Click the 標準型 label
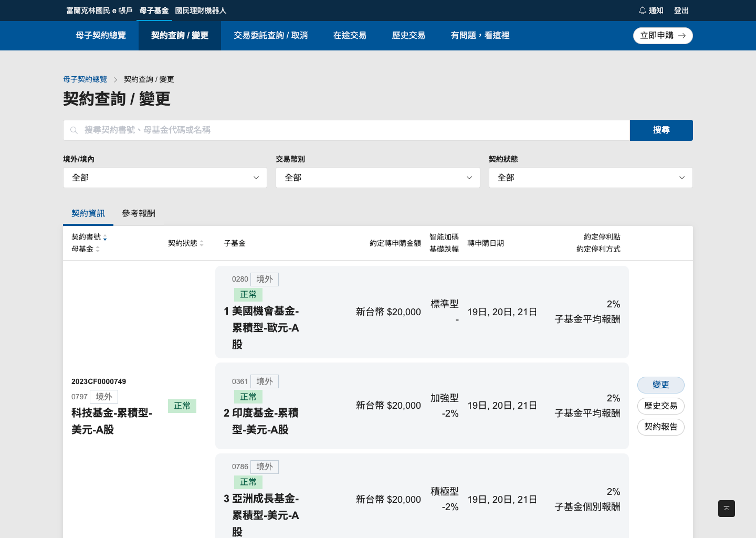Image resolution: width=756 pixels, height=538 pixels. click(445, 304)
